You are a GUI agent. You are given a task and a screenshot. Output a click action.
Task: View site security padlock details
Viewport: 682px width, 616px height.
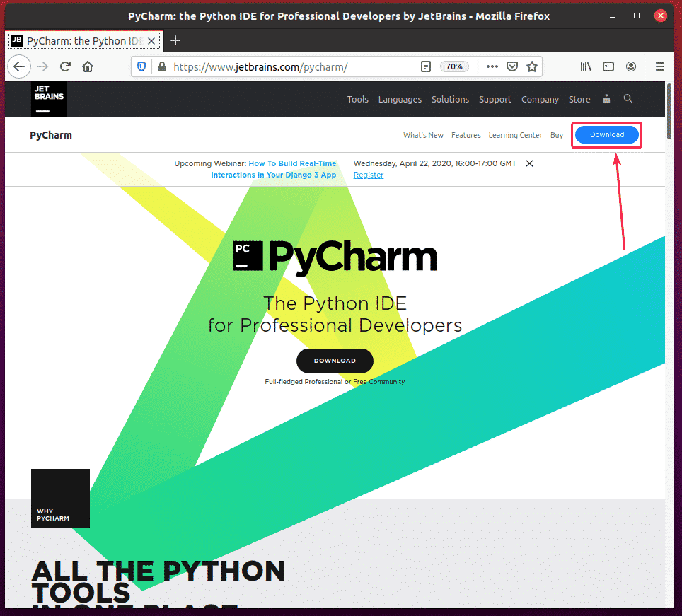tap(162, 66)
